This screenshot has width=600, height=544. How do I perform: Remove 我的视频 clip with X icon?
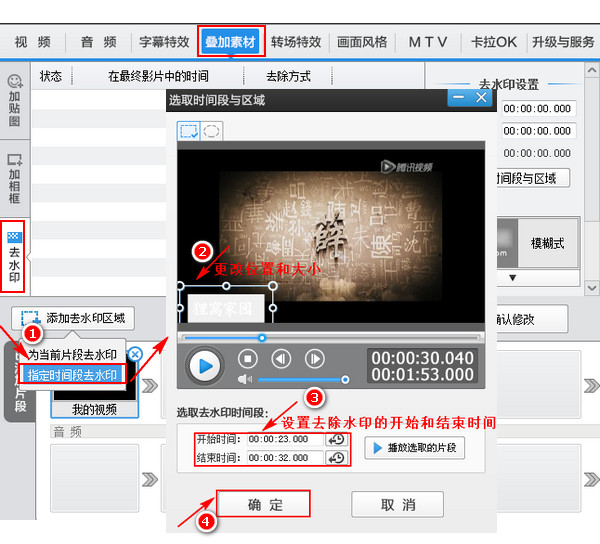coord(135,354)
